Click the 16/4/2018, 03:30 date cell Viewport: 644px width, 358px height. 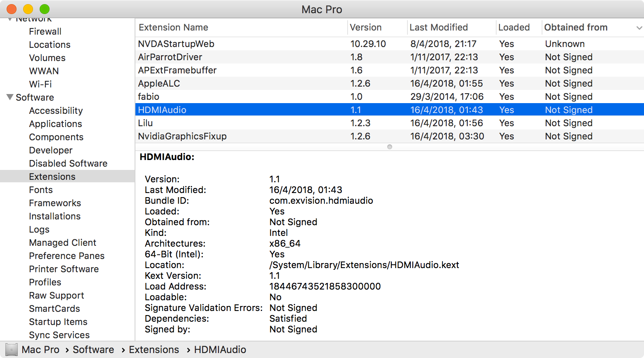[447, 136]
